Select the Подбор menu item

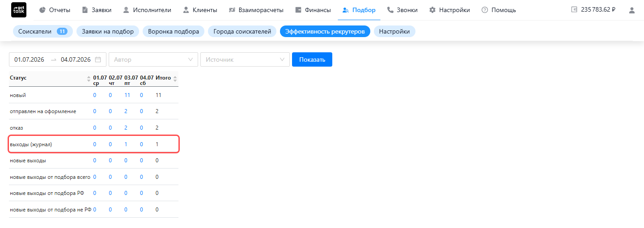click(x=359, y=10)
